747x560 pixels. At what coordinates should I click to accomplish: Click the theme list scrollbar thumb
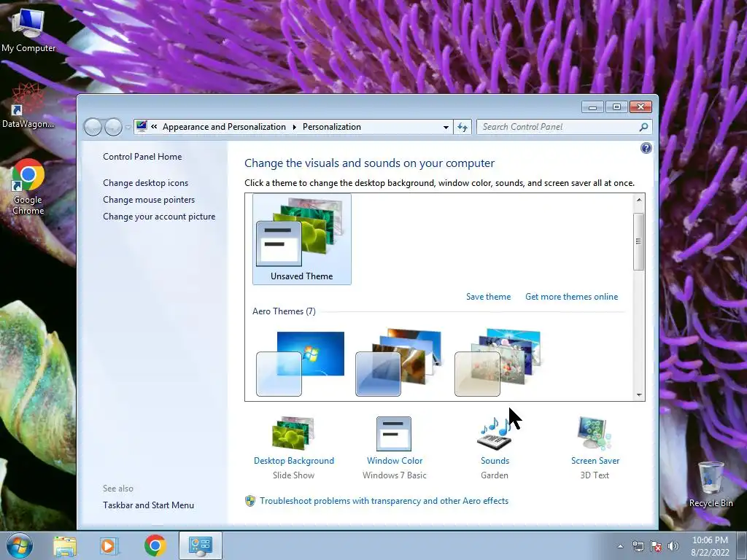point(639,241)
